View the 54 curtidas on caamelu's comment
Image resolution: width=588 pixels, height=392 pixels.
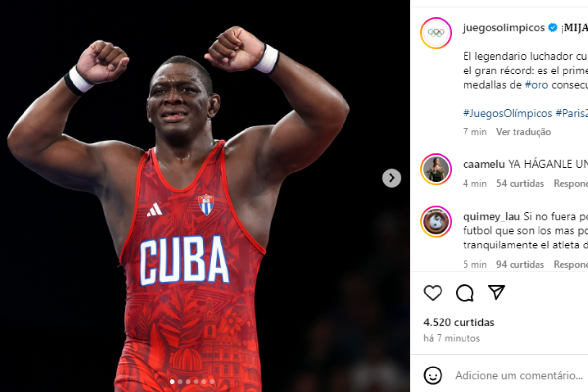(x=520, y=183)
